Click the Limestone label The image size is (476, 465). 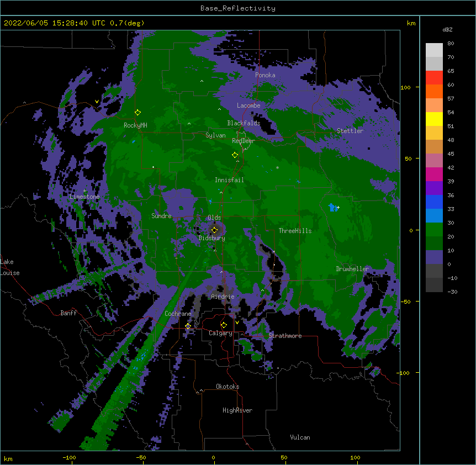[84, 197]
